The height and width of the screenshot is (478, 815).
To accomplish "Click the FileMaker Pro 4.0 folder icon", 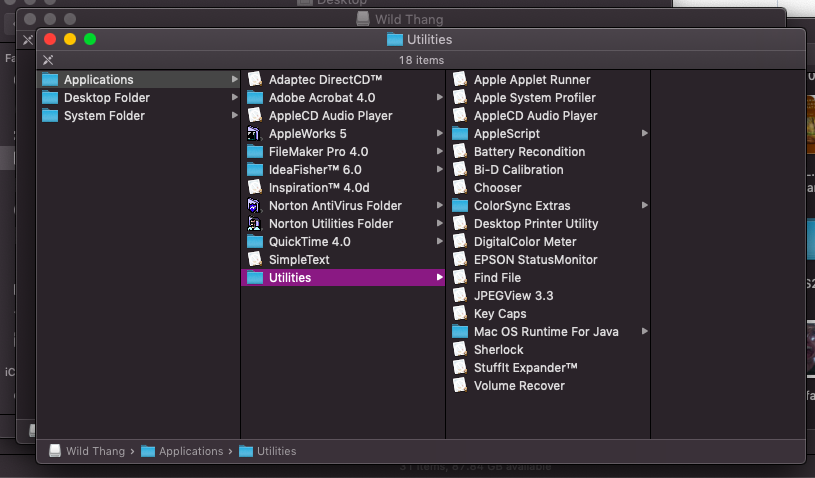I will 255,152.
